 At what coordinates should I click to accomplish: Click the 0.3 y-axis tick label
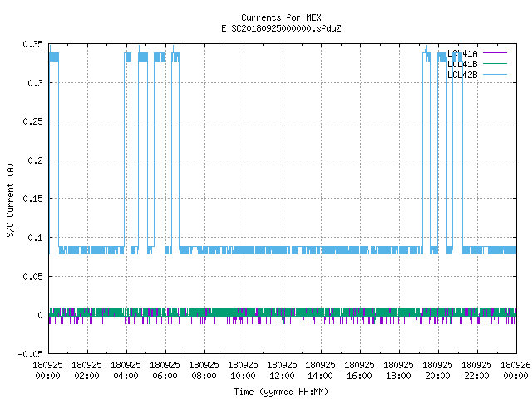pyautogui.click(x=35, y=83)
